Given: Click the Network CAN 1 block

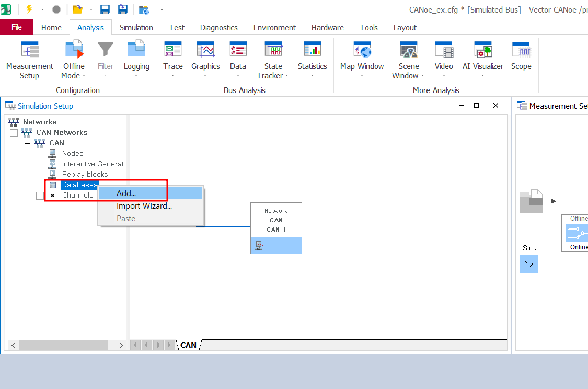Looking at the screenshot, I should click(276, 228).
